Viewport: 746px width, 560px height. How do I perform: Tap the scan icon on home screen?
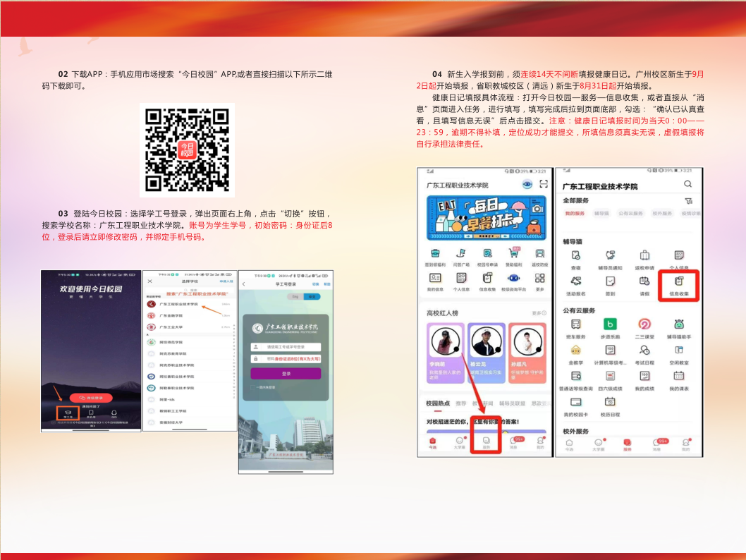pyautogui.click(x=543, y=184)
